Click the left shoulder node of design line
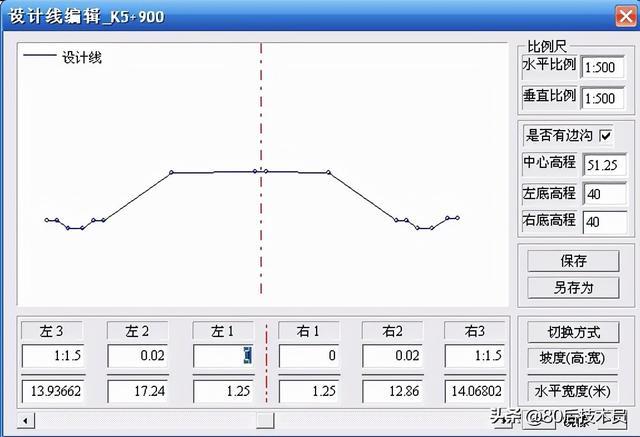The width and height of the screenshot is (640, 437). 171,173
